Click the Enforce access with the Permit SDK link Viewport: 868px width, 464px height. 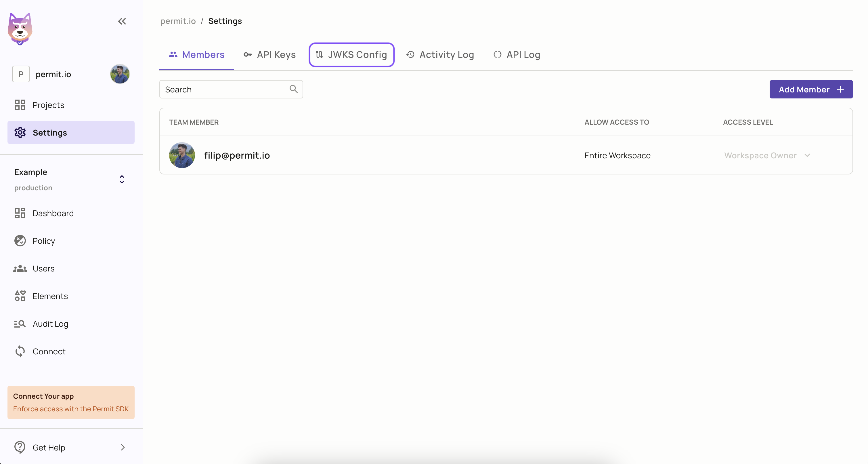click(71, 409)
